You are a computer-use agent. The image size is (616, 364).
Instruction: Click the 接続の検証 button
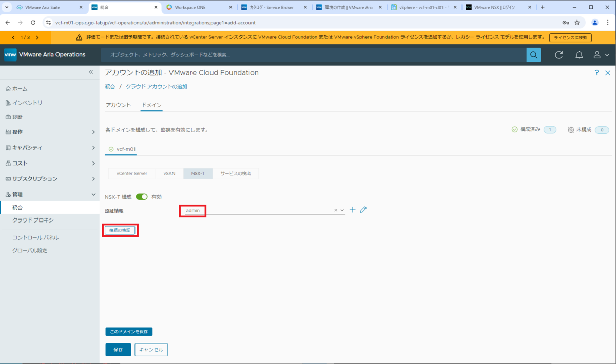click(121, 230)
